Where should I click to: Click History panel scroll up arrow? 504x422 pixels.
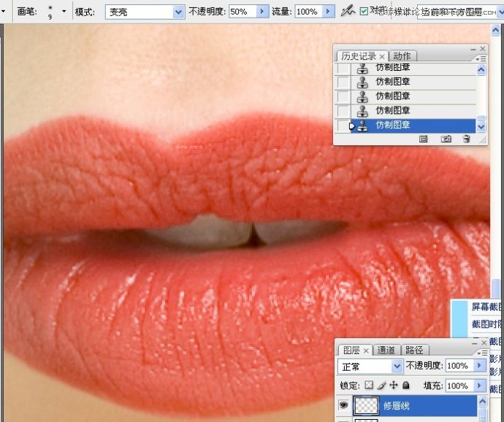click(481, 70)
